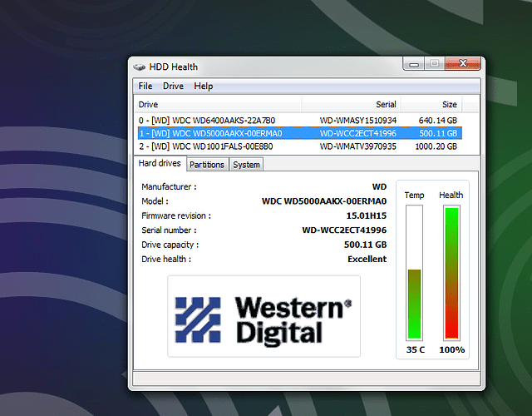Click the 500.11 GB size cell in the list
This screenshot has width=532, height=416.
click(x=438, y=133)
